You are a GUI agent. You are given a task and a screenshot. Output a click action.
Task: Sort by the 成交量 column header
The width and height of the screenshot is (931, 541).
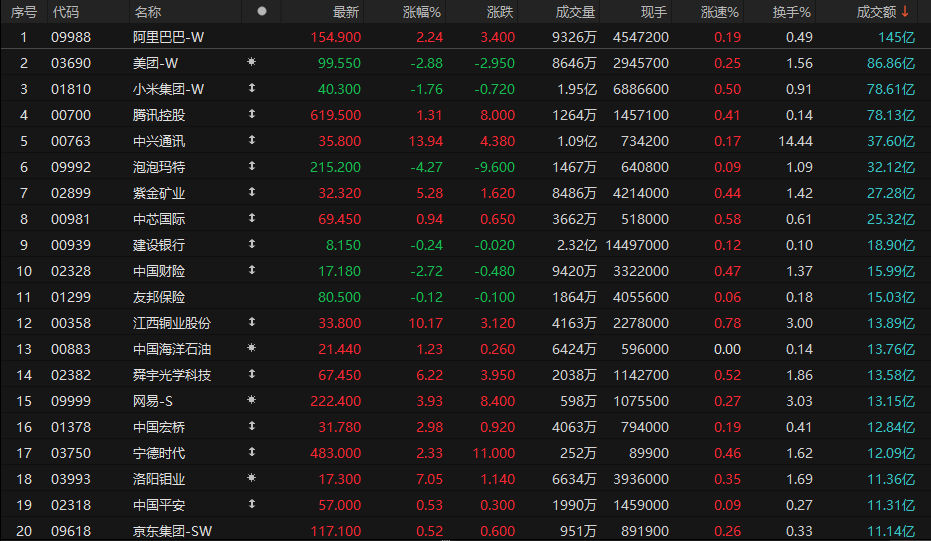pyautogui.click(x=575, y=12)
